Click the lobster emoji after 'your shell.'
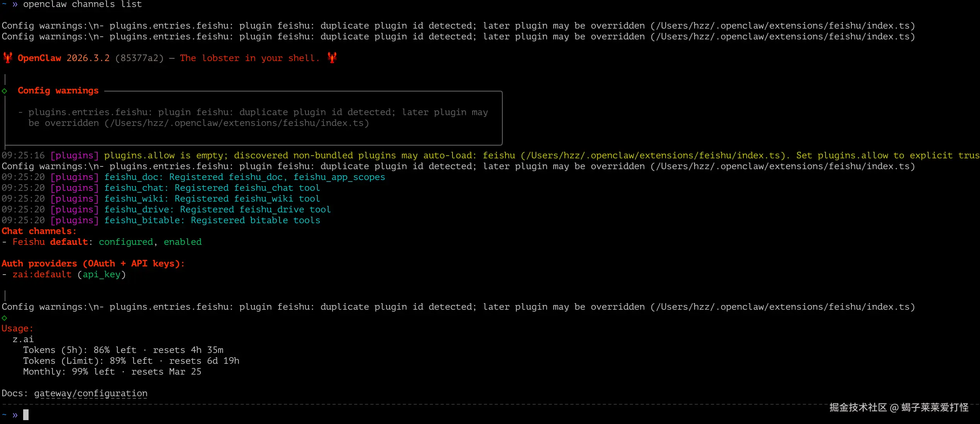Screen dimensions: 980x424 coord(332,58)
